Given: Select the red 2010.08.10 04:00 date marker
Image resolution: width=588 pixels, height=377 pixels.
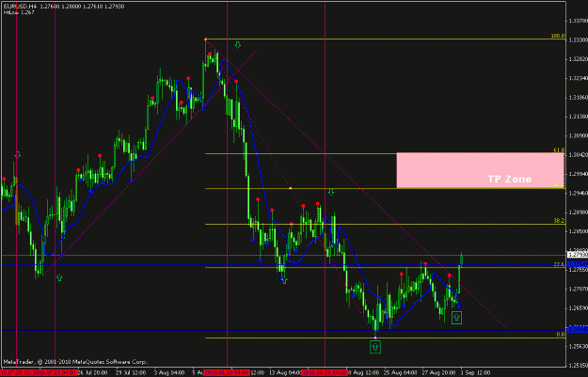Looking at the screenshot, I should tap(227, 373).
